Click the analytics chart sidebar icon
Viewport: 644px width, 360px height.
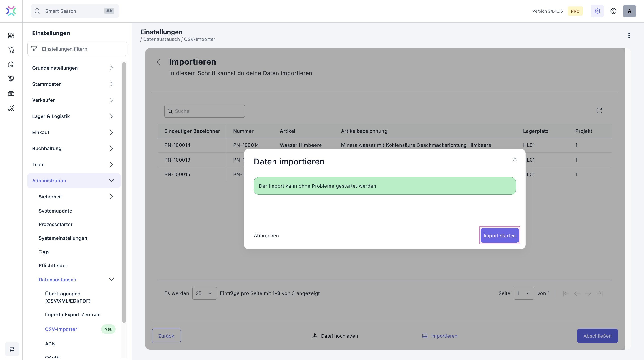[11, 108]
